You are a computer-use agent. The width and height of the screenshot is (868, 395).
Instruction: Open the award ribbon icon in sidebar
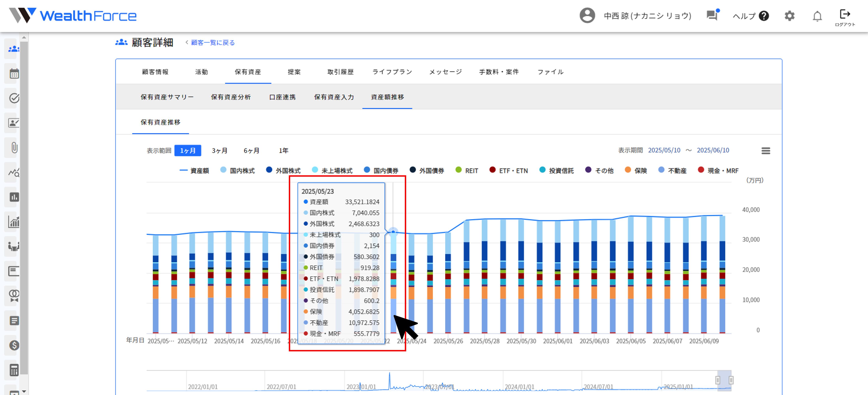click(x=14, y=296)
